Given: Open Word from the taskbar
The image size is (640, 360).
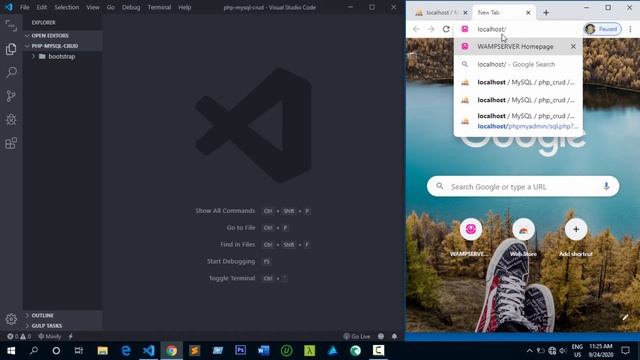Looking at the screenshot, I should coord(263,351).
